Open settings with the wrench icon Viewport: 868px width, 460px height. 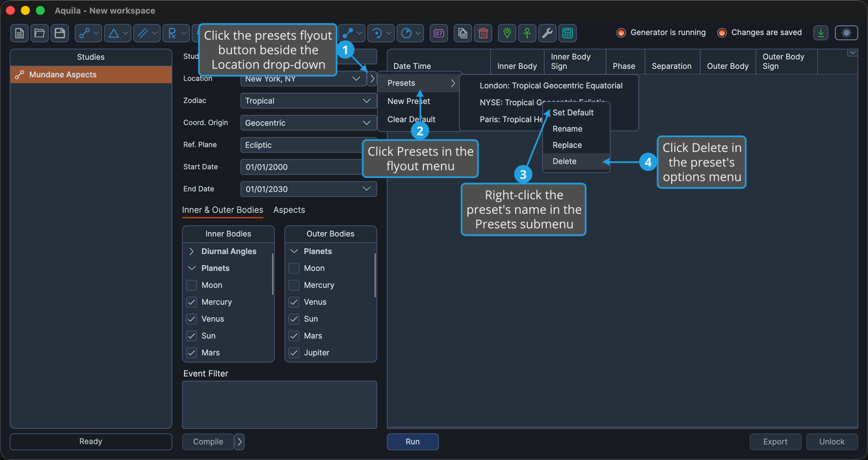pyautogui.click(x=547, y=33)
